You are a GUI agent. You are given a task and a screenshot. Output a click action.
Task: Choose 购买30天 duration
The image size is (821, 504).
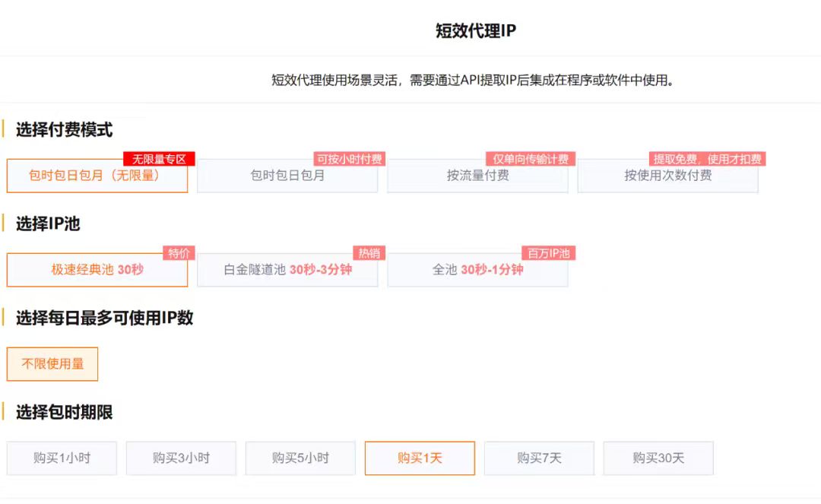tap(658, 458)
